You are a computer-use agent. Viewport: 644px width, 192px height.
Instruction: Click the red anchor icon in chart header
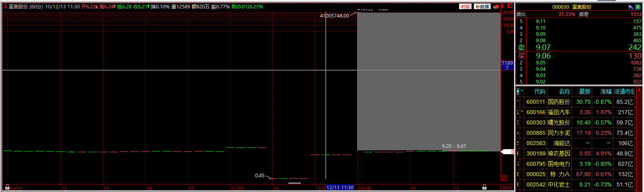click(x=503, y=7)
